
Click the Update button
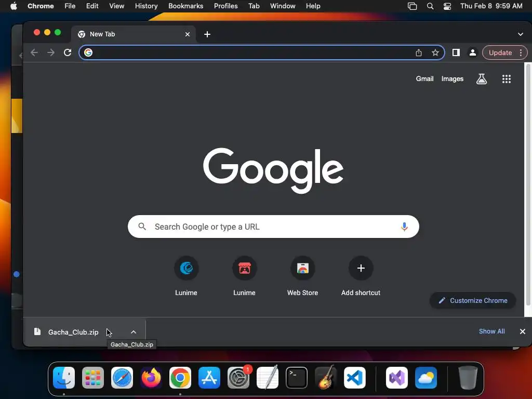[500, 52]
